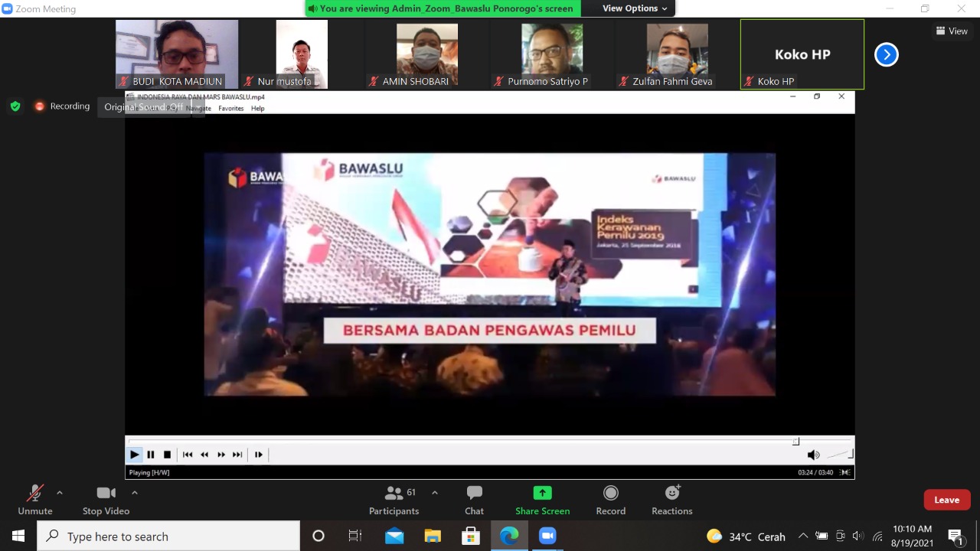Image resolution: width=980 pixels, height=551 pixels.
Task: Show next participants with the blue arrow
Action: coord(886,54)
